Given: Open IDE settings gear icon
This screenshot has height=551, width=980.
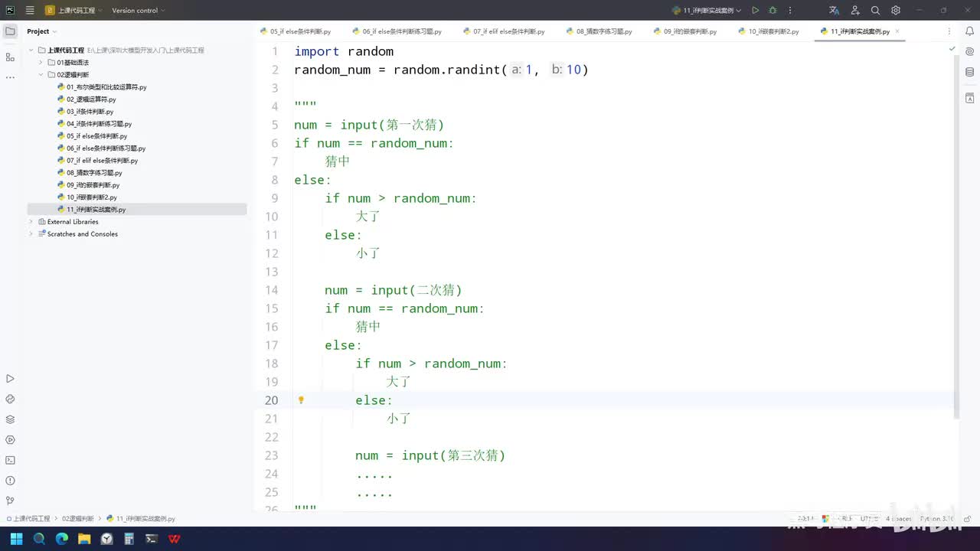Looking at the screenshot, I should click(896, 11).
